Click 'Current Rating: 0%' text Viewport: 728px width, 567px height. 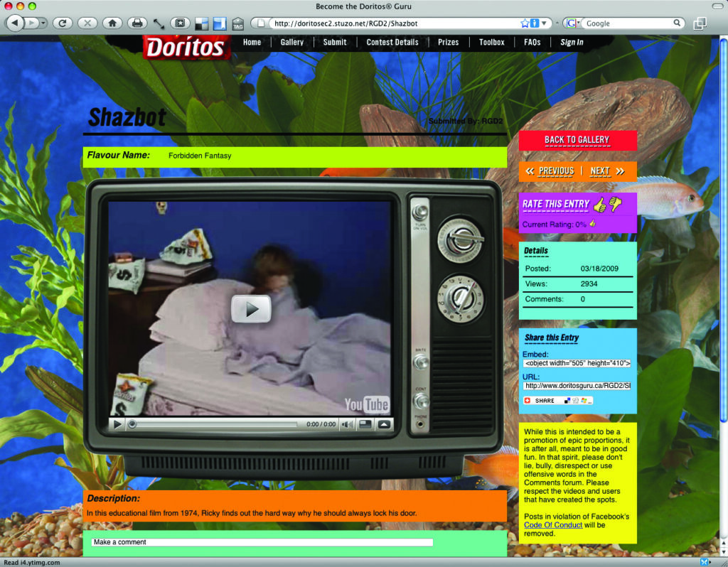pos(555,225)
